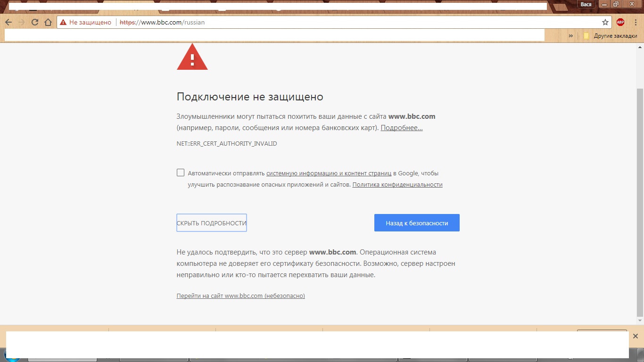Click the scrollbar up arrow
Screen dimensions: 644x362
(640, 46)
